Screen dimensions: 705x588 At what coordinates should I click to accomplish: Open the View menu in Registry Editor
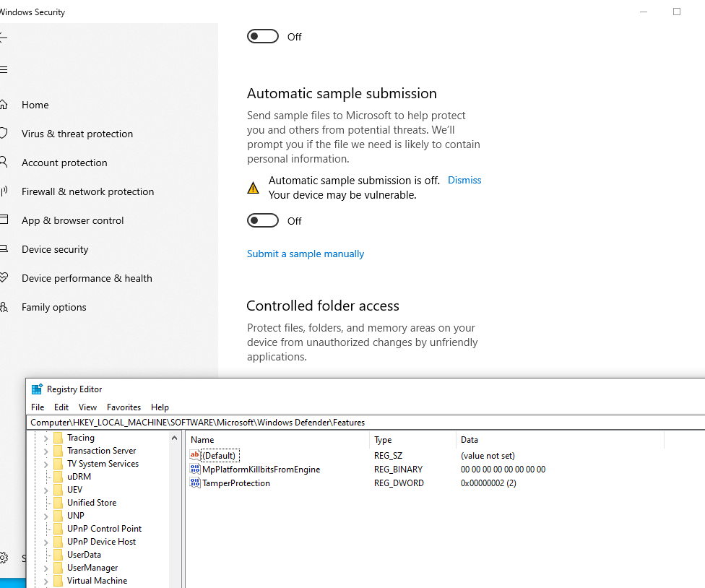tap(87, 407)
